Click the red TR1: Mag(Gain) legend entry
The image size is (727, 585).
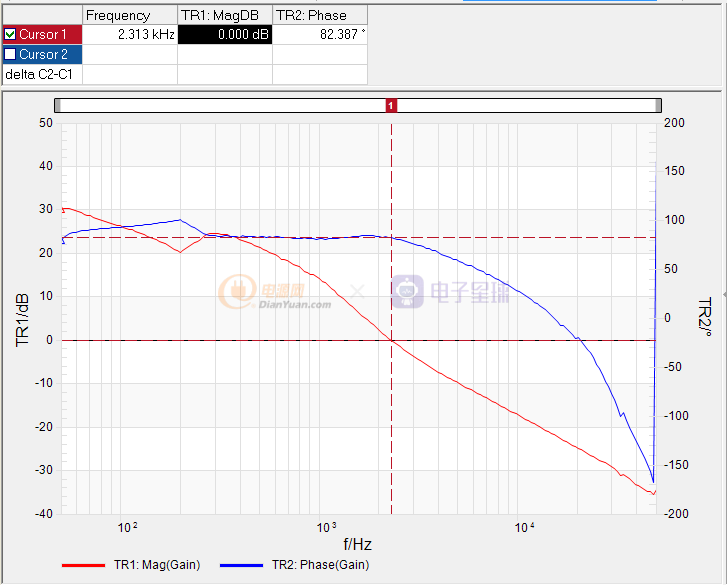[x=131, y=565]
